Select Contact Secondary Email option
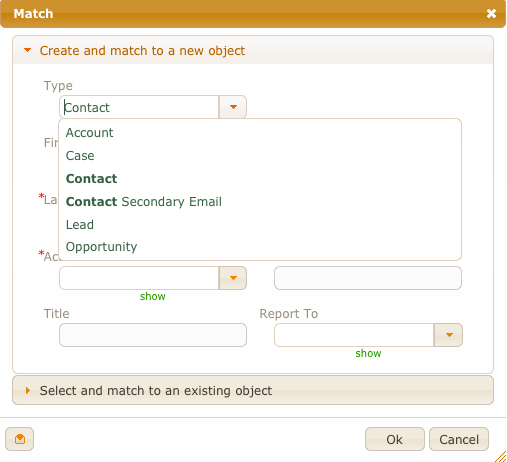 coord(144,202)
